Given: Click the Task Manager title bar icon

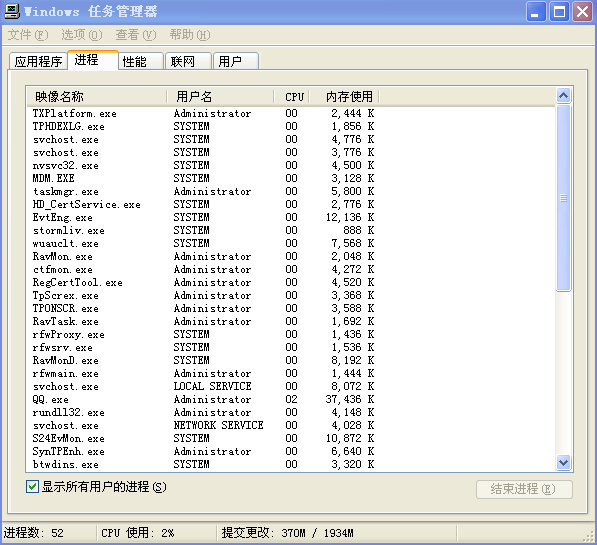Looking at the screenshot, I should pos(12,11).
